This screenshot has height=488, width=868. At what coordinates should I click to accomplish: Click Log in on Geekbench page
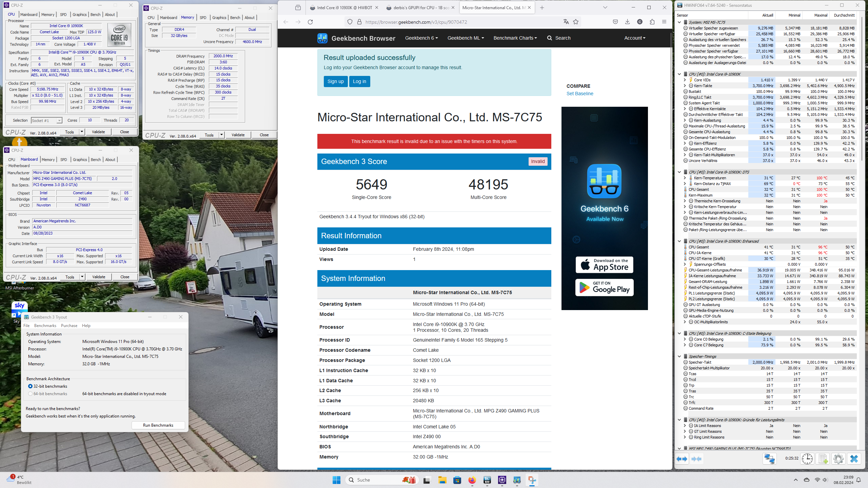359,81
